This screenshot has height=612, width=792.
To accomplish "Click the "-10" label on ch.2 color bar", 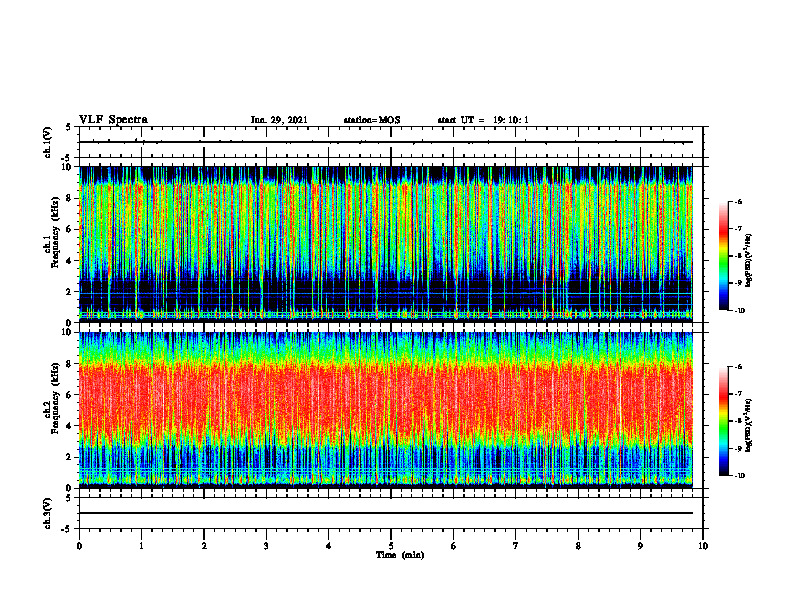I will coord(739,476).
